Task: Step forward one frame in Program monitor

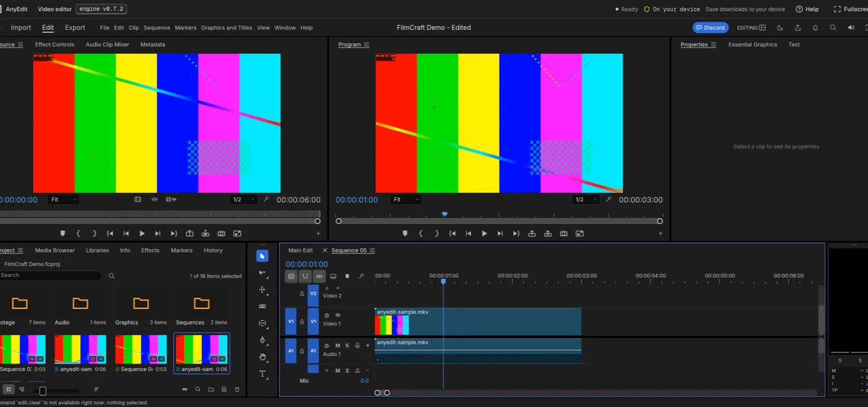Action: (500, 234)
